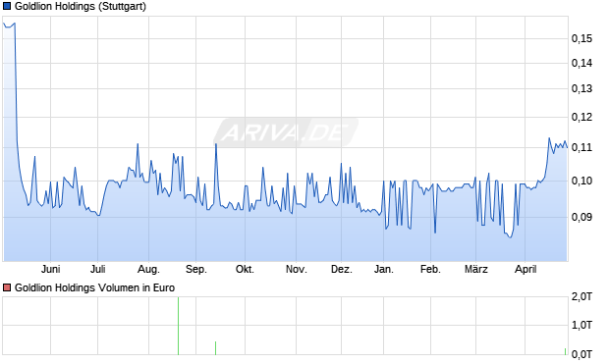Click the short green volume bar in September
The width and height of the screenshot is (609, 364).
215,348
